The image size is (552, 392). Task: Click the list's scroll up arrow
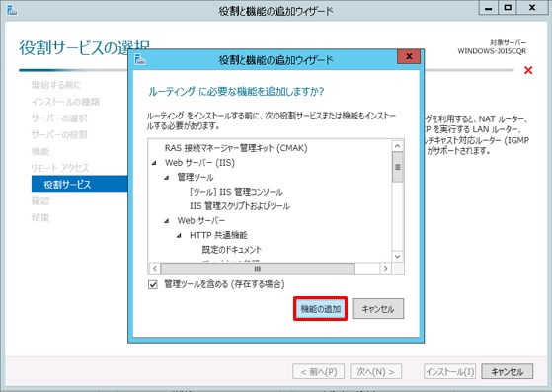tap(397, 146)
